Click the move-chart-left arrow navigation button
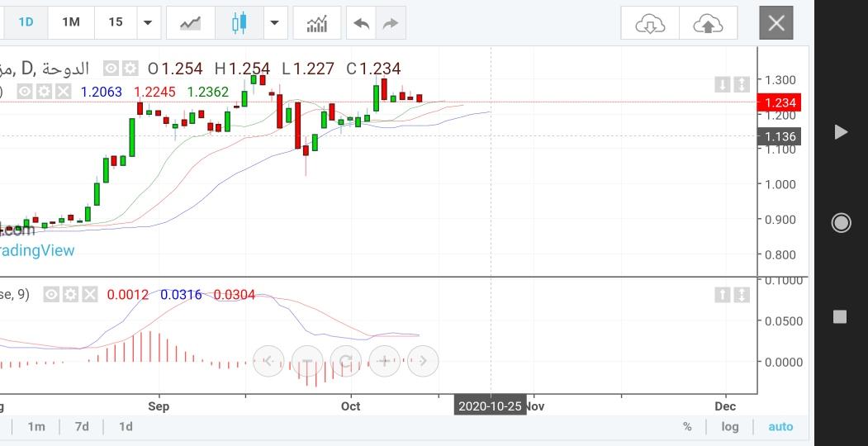 pos(268,361)
